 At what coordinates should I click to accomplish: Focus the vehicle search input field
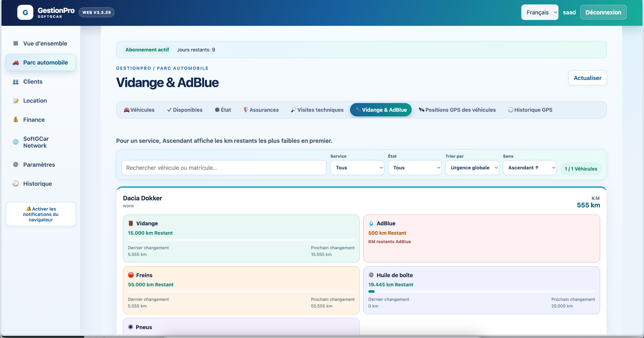[x=224, y=168]
